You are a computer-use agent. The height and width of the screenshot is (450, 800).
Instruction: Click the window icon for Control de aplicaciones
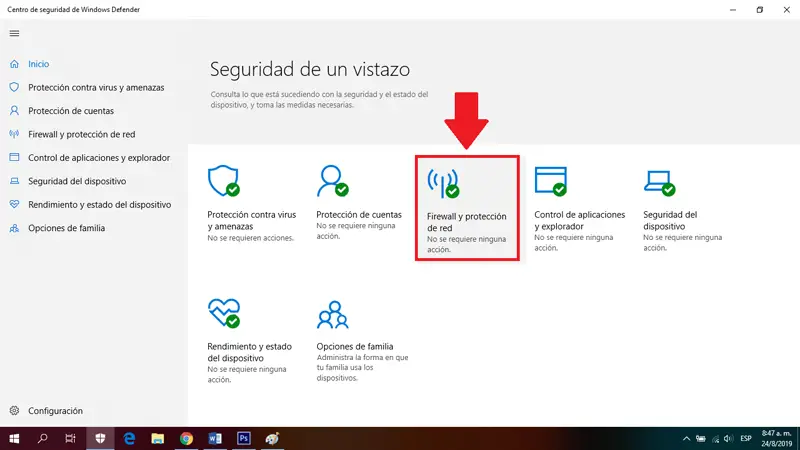pyautogui.click(x=14, y=157)
